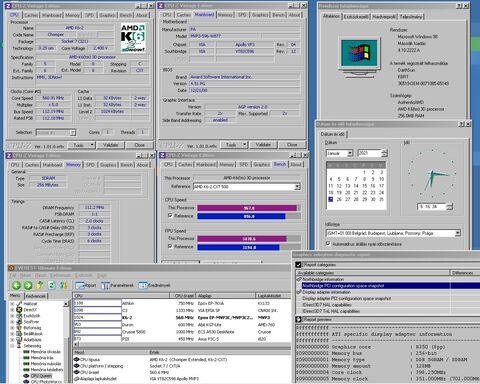Image resolution: width=480 pixels, height=384 pixels.
Task: Switch to SPD tab in Memory window
Action: tap(90, 165)
